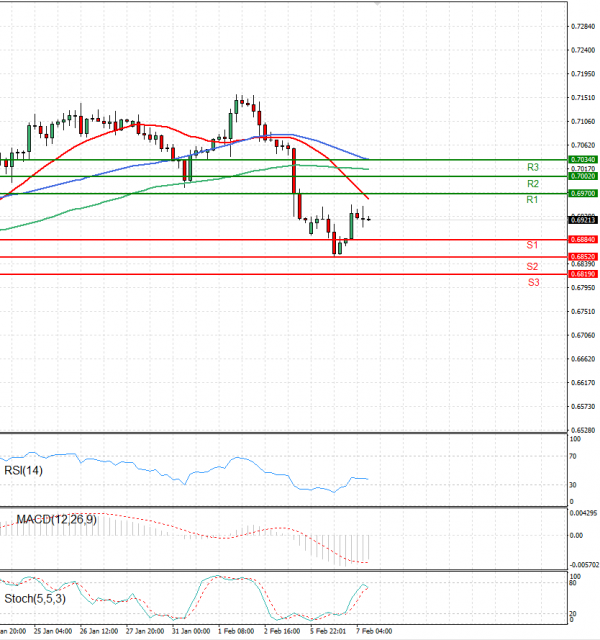Select the MACD(12,26,9) indicator label
This screenshot has width=600, height=640.
[56, 519]
